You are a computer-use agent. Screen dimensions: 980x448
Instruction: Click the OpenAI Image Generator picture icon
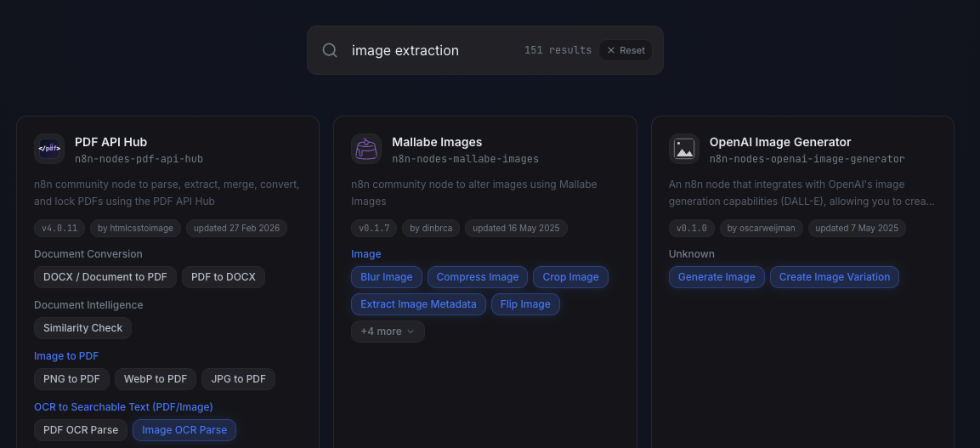tap(683, 149)
